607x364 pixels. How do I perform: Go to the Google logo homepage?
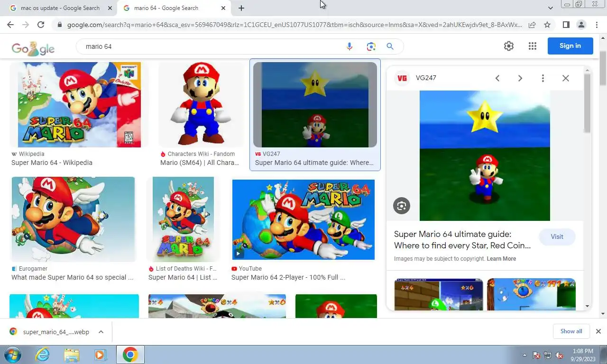(x=33, y=48)
